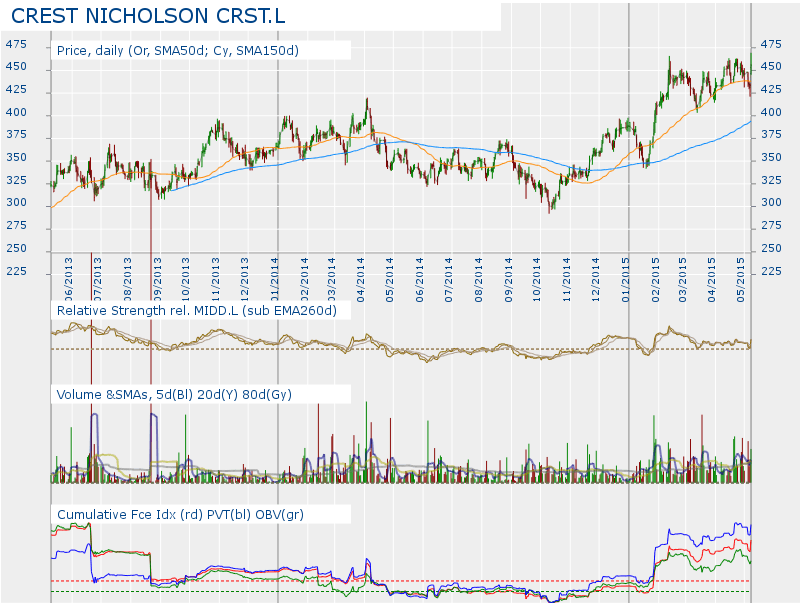This screenshot has width=800, height=603.
Task: Click the 10/2013 date axis label
Action: tap(185, 280)
